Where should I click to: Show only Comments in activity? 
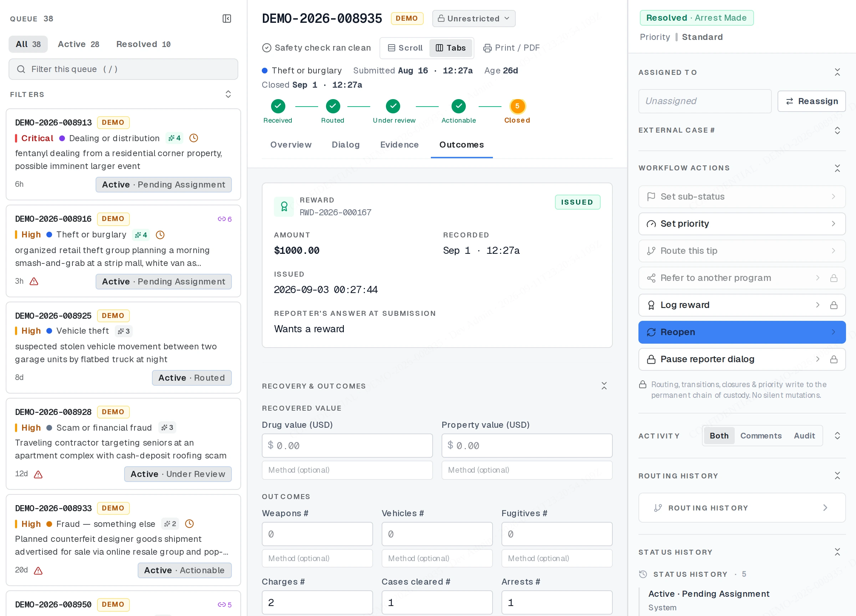[761, 436]
